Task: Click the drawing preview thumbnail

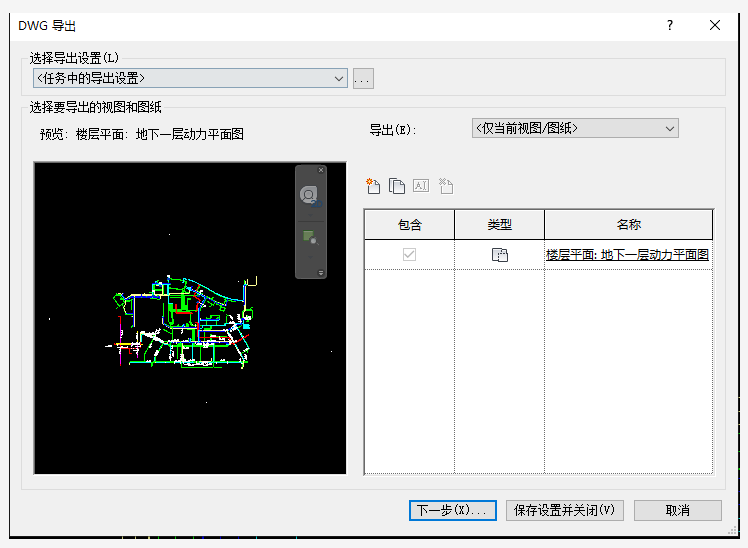Action: (190, 318)
